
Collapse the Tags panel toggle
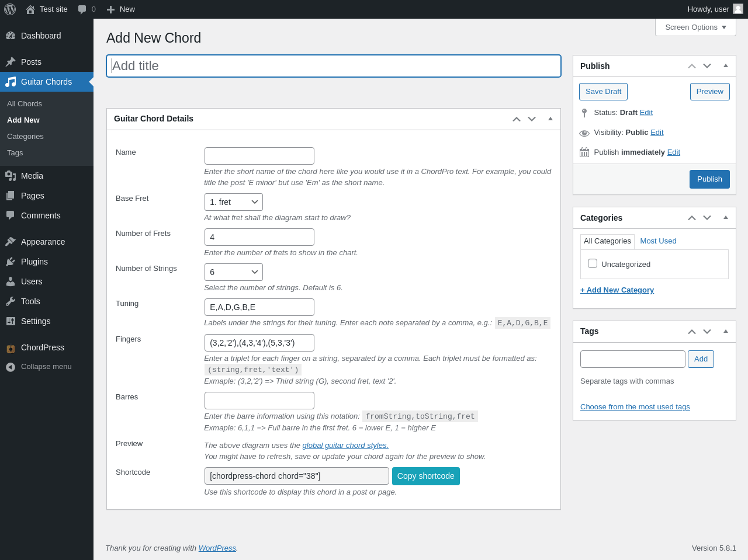point(726,331)
